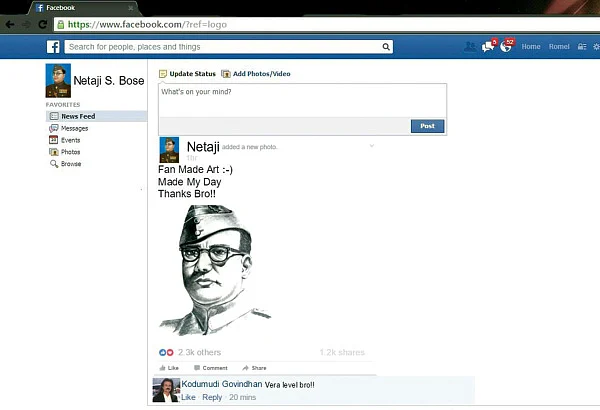Click the '20 mins' comment timestamp
The image size is (600, 410).
tap(243, 397)
